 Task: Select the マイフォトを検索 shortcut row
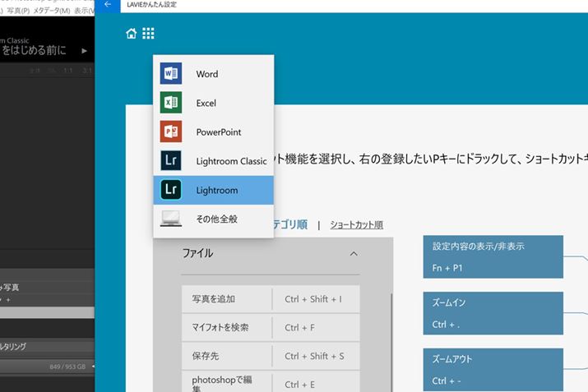pos(271,328)
